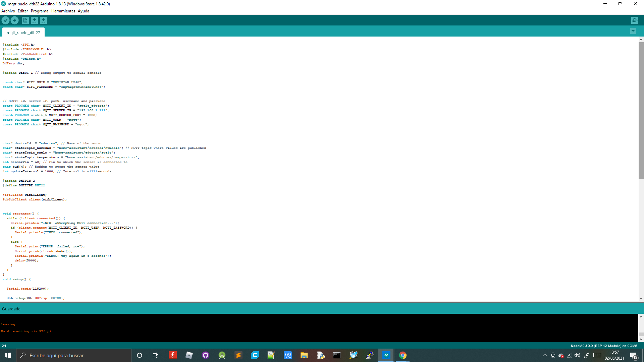The image size is (644, 362).
Task: Open the Task View button
Action: click(x=155, y=355)
